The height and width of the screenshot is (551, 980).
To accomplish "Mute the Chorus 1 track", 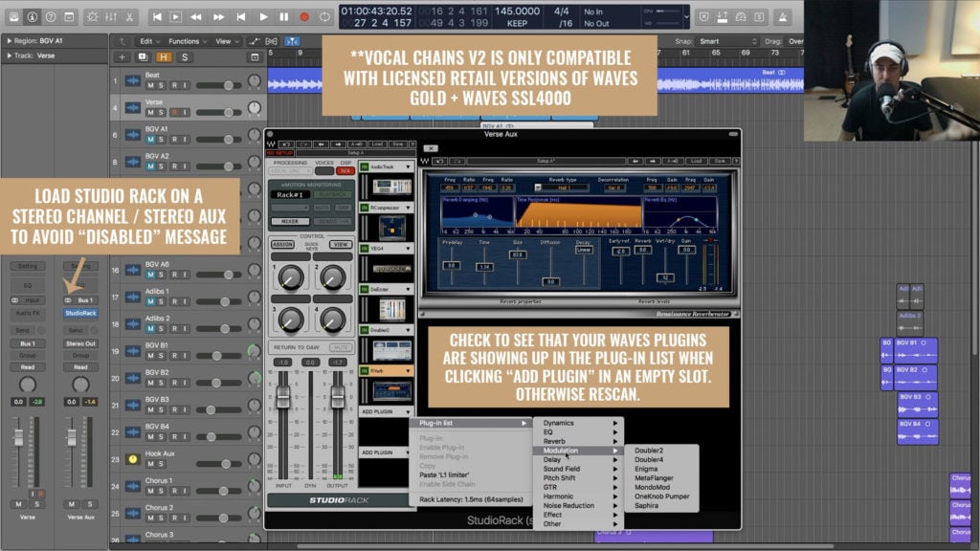I will click(150, 491).
